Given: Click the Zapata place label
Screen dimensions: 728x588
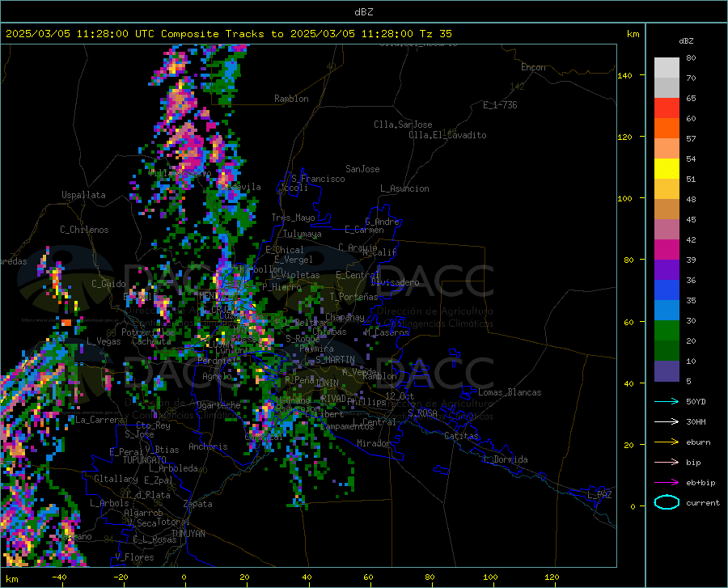Looking at the screenshot, I should point(198,504).
